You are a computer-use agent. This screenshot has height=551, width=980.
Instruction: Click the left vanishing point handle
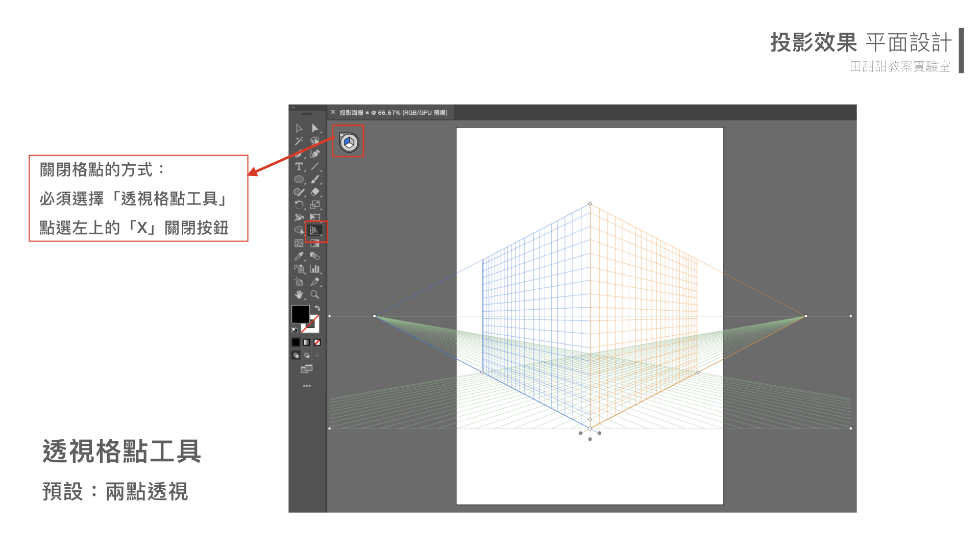tap(375, 316)
